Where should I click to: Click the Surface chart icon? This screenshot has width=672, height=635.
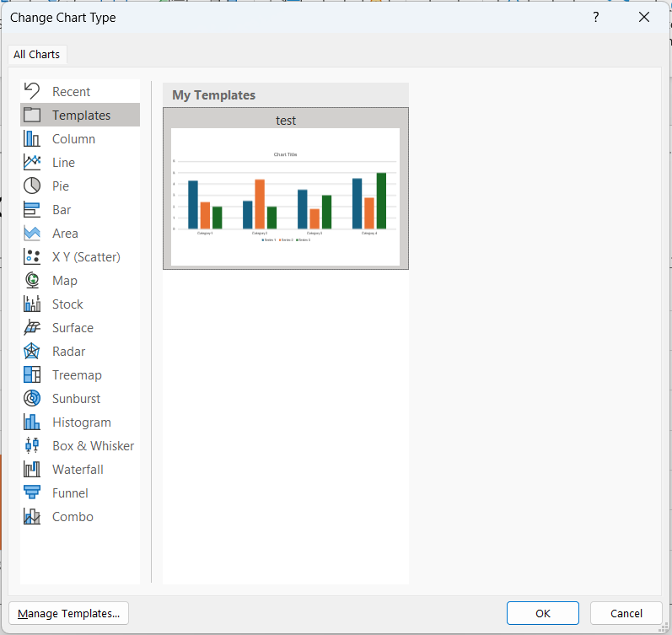point(32,327)
